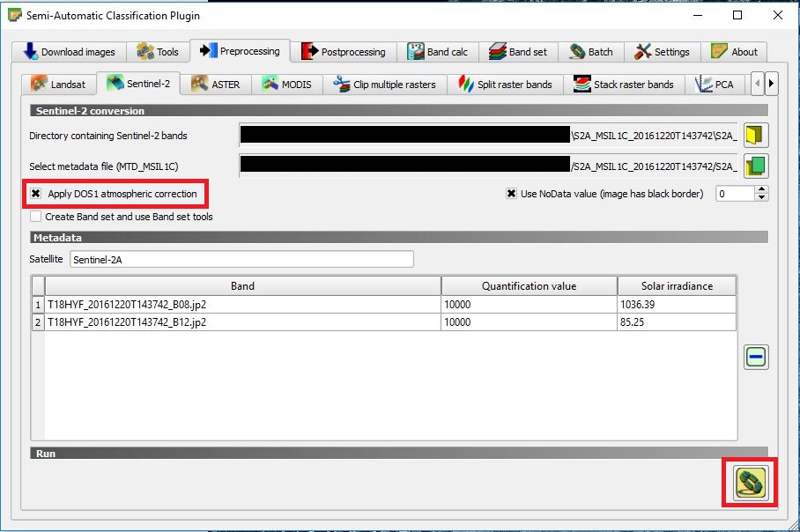The height and width of the screenshot is (532, 800).
Task: Click the Solar irradiance column header
Action: click(x=676, y=286)
